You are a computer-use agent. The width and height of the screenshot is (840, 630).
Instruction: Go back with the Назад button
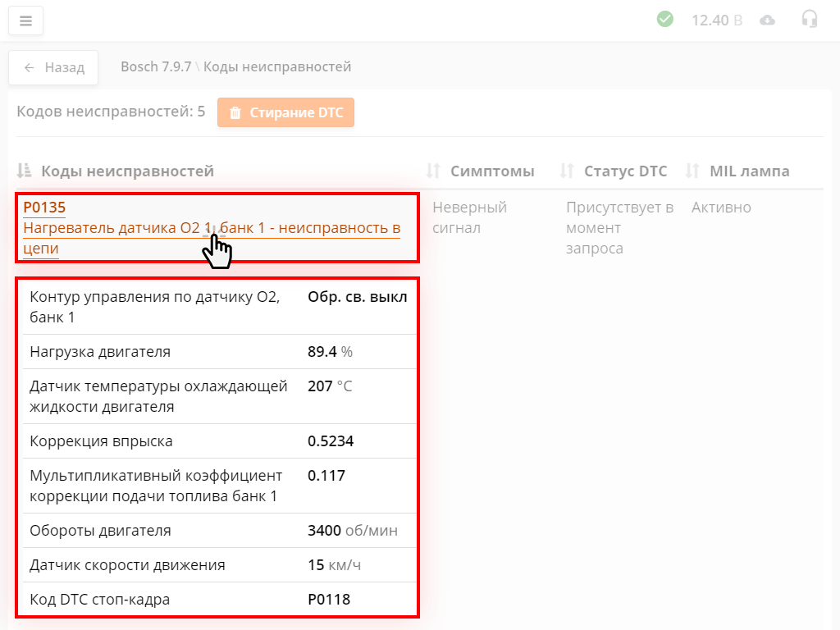(x=53, y=67)
